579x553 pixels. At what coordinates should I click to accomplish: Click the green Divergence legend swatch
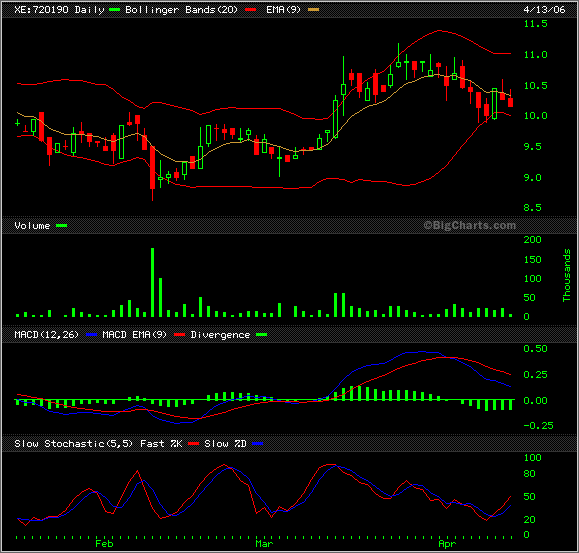coord(261,335)
